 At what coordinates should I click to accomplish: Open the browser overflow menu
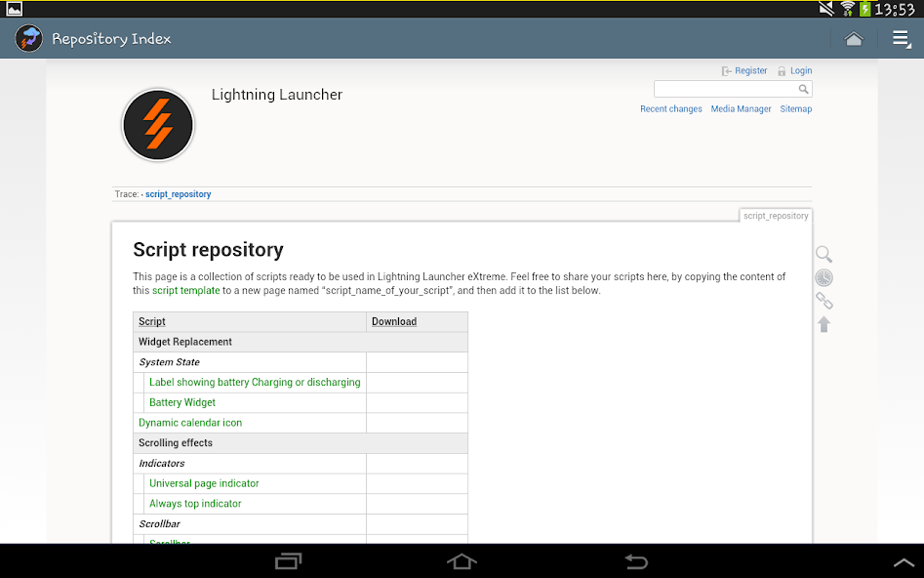900,38
